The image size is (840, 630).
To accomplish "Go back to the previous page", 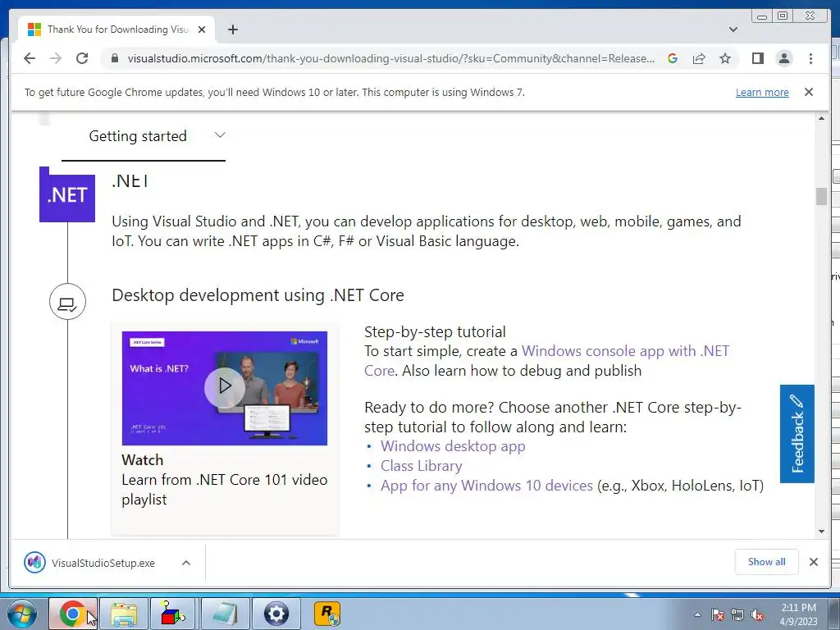I will pyautogui.click(x=30, y=58).
